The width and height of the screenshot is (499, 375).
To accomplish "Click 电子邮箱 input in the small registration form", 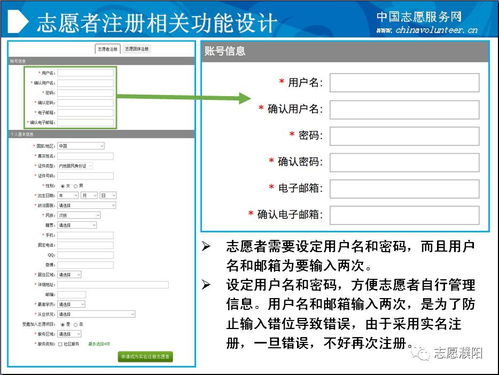I will point(85,113).
